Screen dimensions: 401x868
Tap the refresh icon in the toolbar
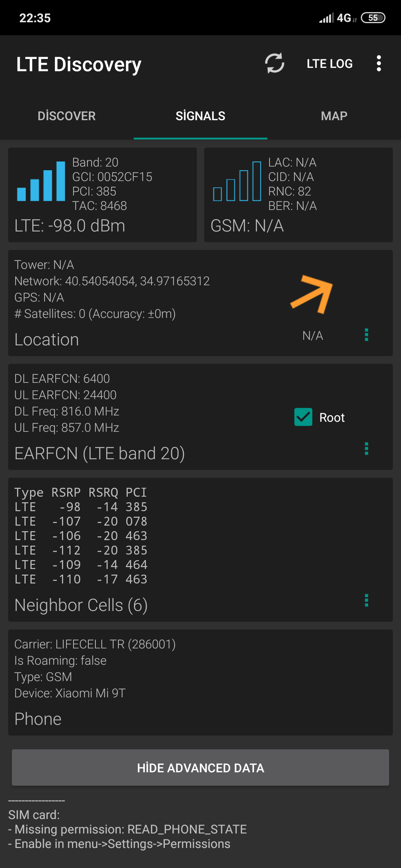click(275, 63)
